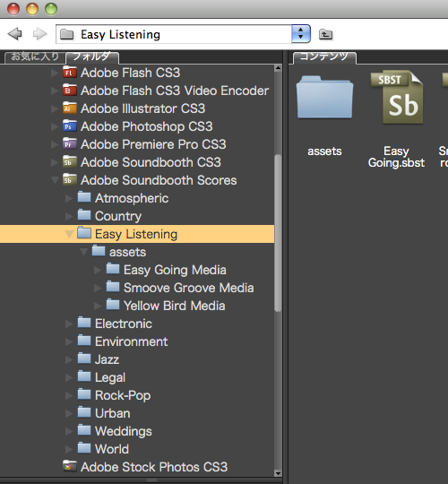Expand the Smoove Groove Media folder
Viewport: 448px width, 484px height.
coord(98,288)
